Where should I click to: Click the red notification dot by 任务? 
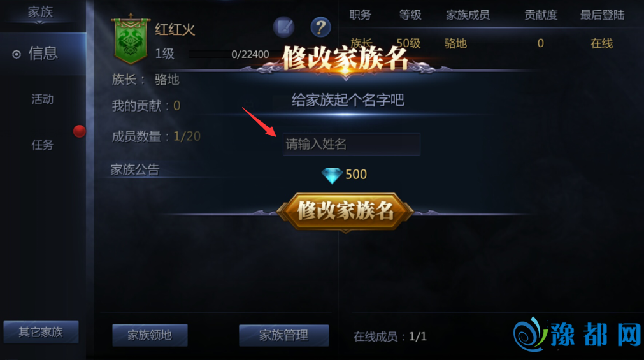click(x=79, y=131)
